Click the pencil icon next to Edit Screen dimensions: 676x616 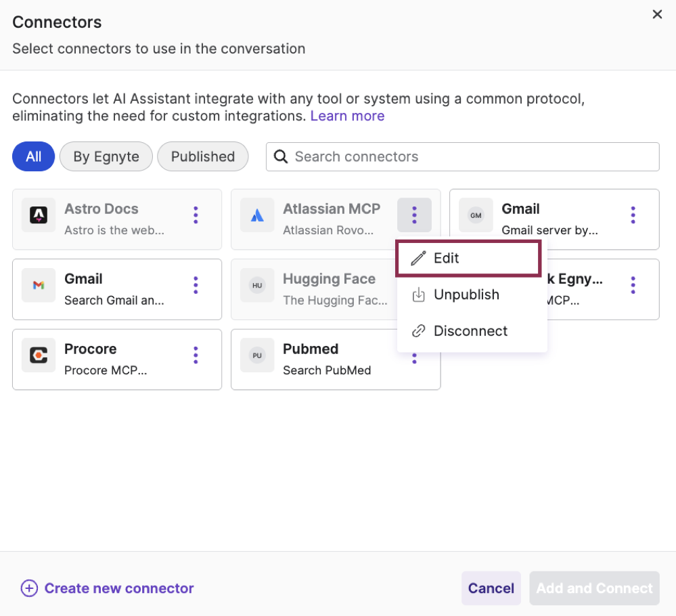coord(418,258)
